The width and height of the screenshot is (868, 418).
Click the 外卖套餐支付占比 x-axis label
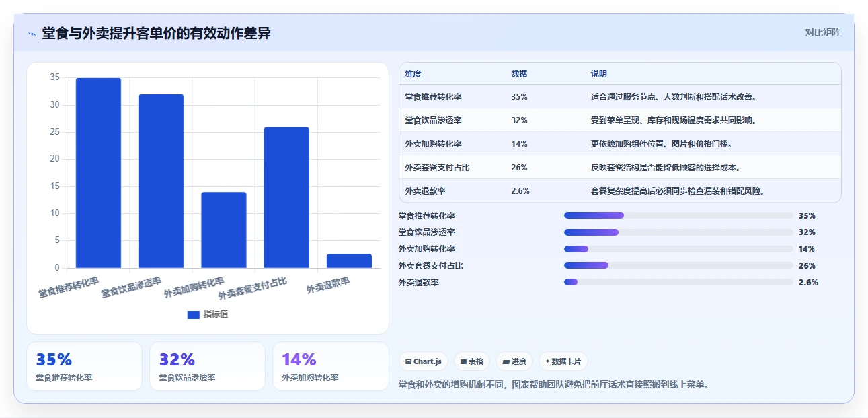(x=253, y=289)
